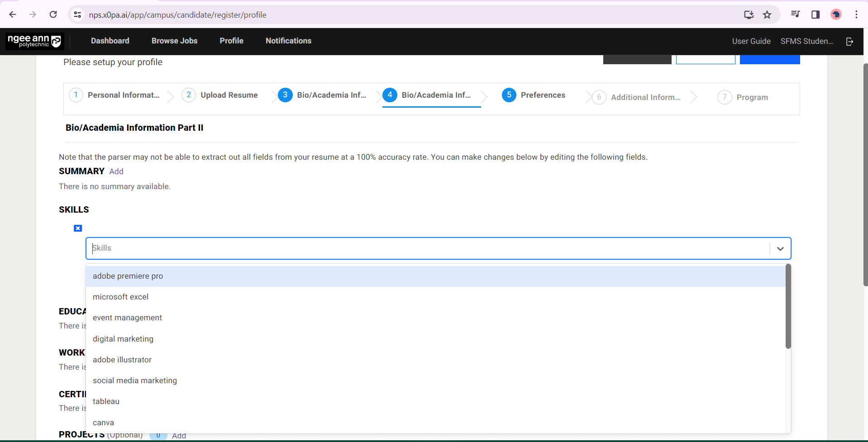Remove skill entry with blue X icon

coord(78,228)
